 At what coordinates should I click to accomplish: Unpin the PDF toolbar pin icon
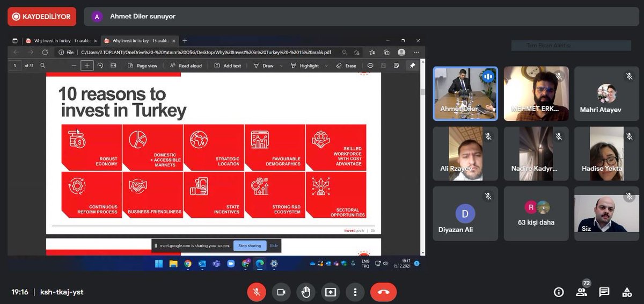(412, 66)
